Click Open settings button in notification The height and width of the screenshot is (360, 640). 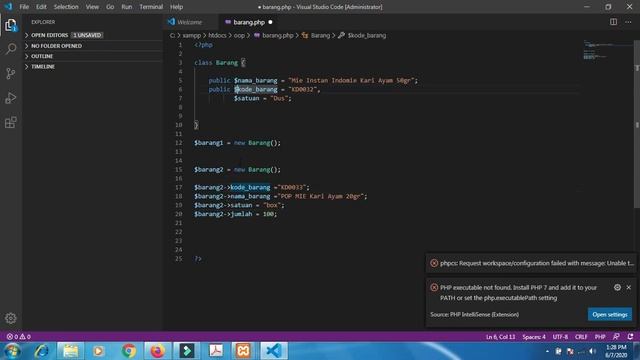click(610, 314)
